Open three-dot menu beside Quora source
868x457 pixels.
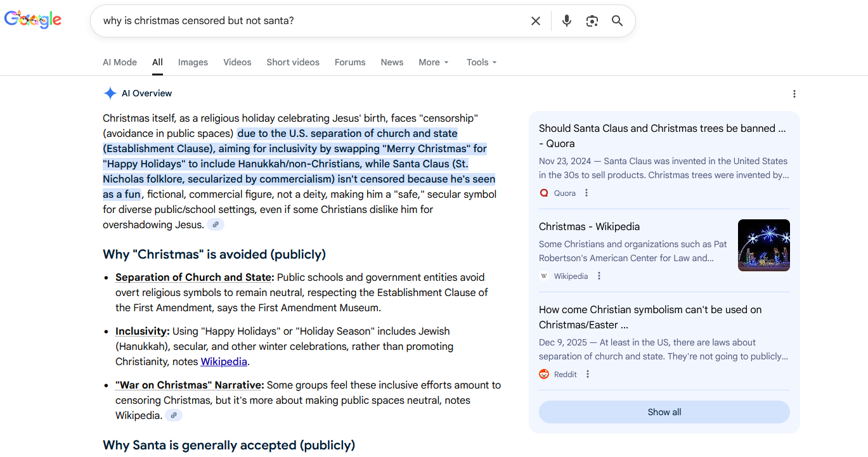(x=586, y=193)
